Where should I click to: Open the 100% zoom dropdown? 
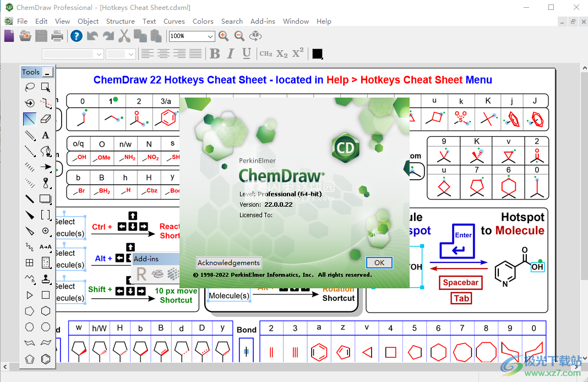tap(210, 36)
